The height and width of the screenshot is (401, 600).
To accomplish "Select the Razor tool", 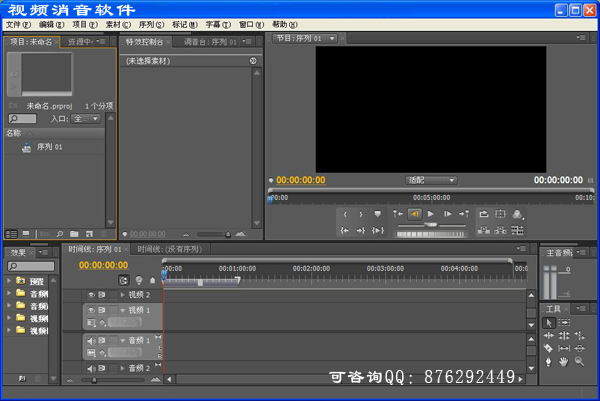I will [x=548, y=349].
